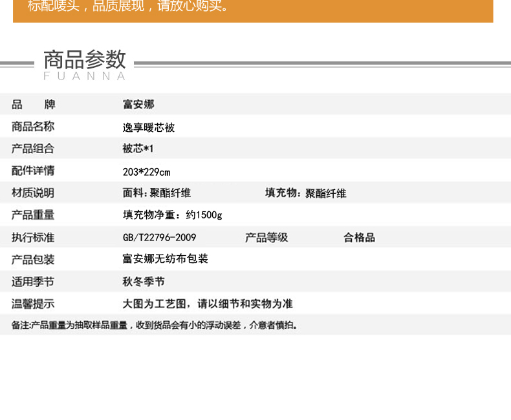Select the 约1500g filling net weight value

coord(172,215)
